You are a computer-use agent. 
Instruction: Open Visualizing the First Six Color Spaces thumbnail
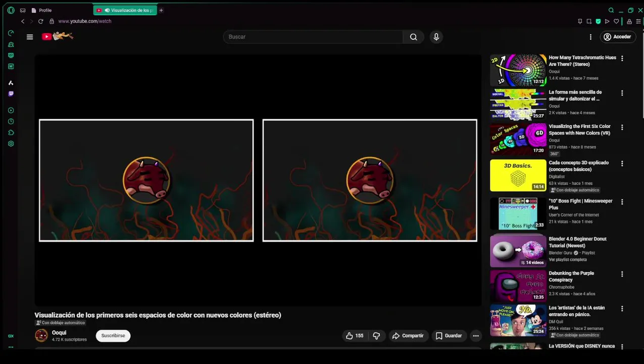[x=518, y=139]
